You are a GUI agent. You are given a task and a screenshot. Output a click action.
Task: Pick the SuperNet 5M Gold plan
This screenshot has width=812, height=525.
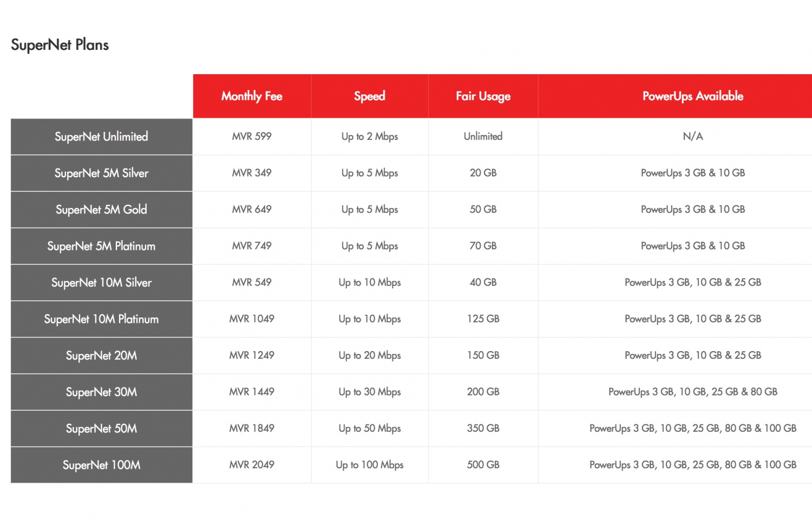coord(101,210)
